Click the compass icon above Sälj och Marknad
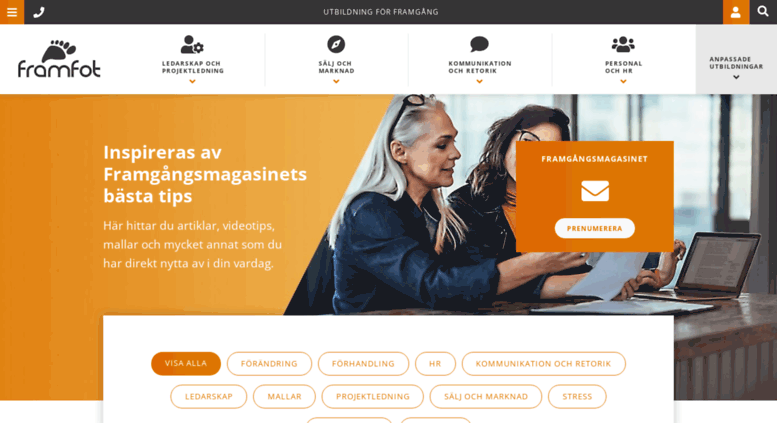 [x=336, y=44]
